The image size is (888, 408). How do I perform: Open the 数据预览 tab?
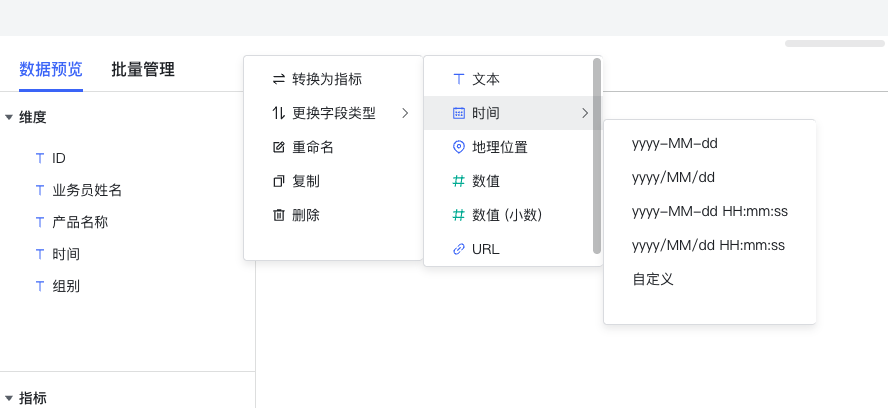51,70
